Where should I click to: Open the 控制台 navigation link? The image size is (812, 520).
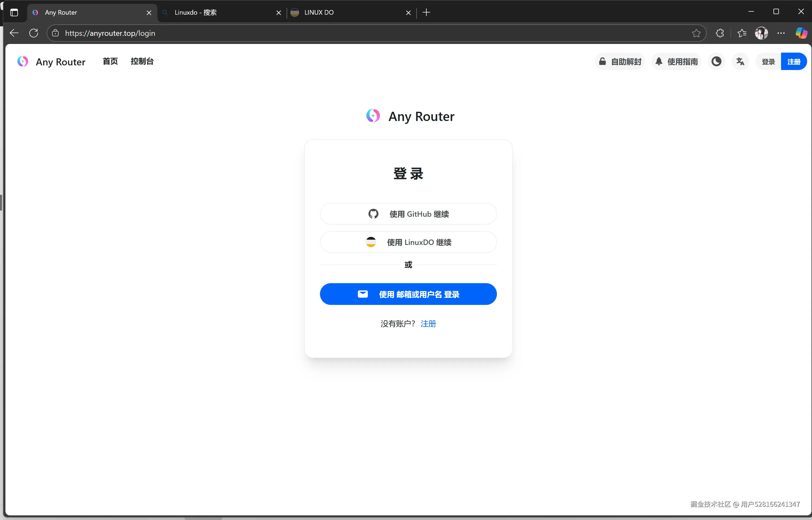click(142, 62)
